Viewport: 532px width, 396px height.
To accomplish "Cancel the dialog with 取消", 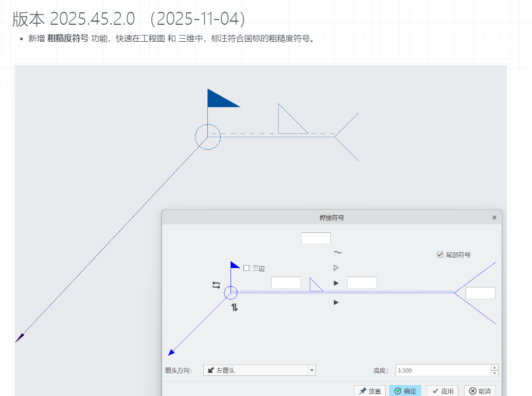I will [480, 391].
